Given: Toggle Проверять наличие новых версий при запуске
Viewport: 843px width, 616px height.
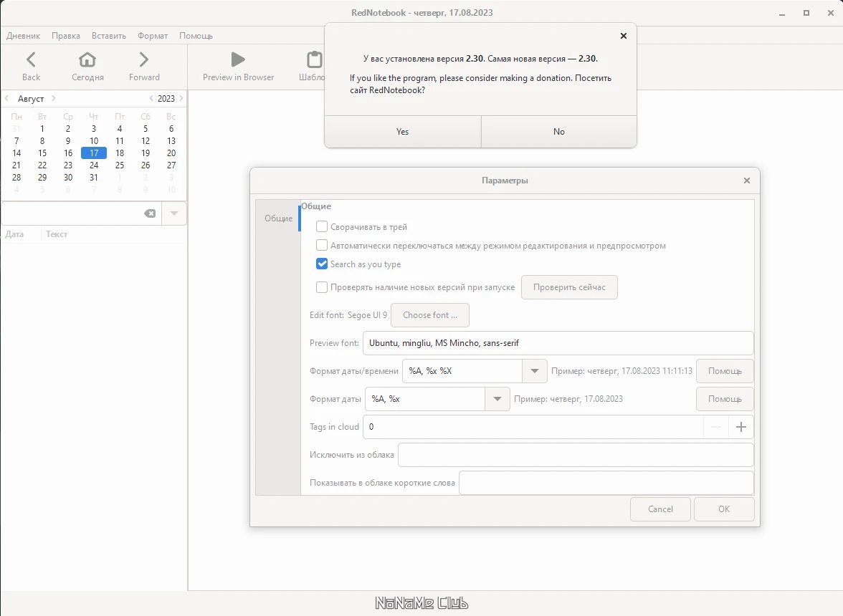Looking at the screenshot, I should coord(321,287).
